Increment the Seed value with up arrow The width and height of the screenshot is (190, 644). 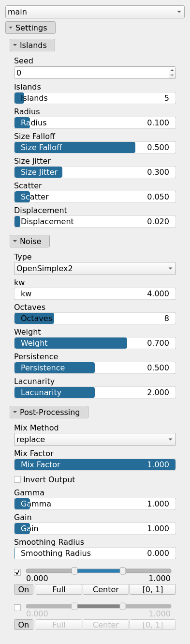point(172,70)
